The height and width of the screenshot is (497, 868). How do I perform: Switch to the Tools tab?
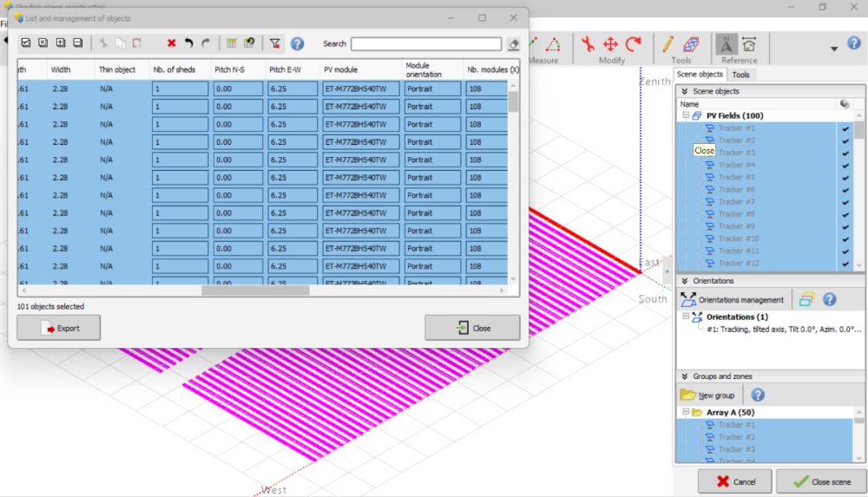coord(740,75)
